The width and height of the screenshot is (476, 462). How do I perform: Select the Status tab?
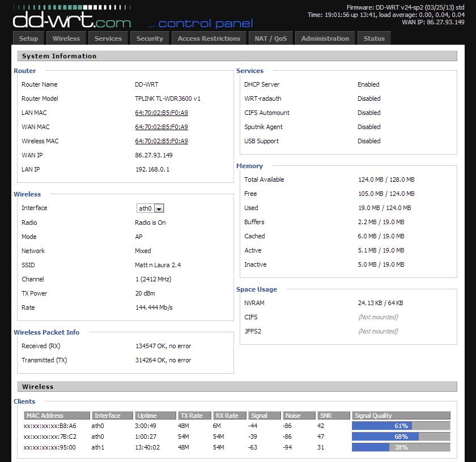coord(374,38)
